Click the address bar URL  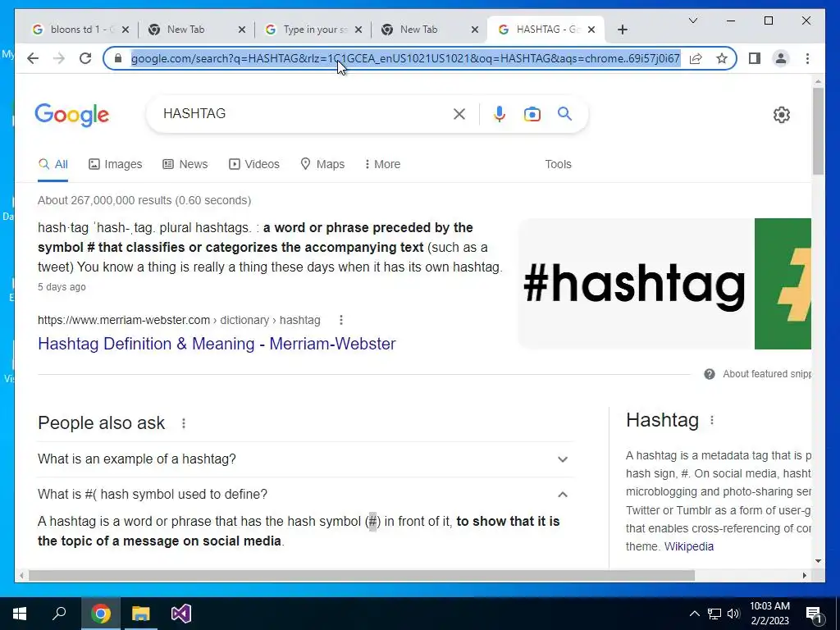(x=405, y=58)
